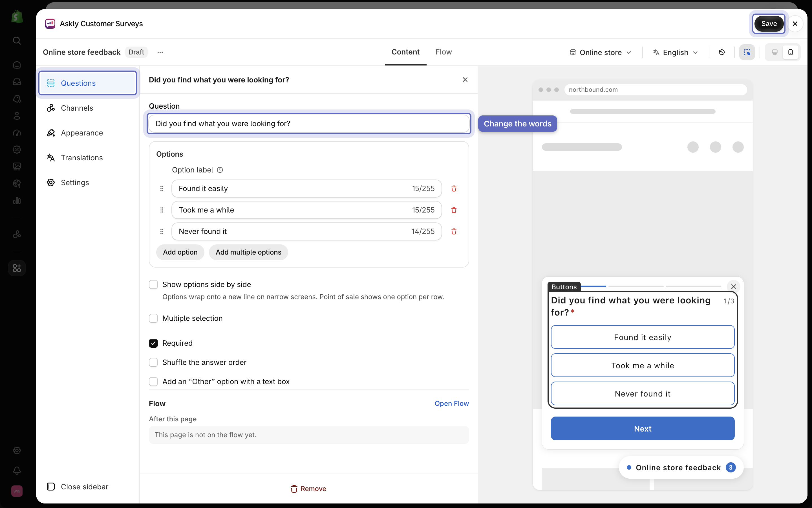The image size is (812, 508).
Task: Open admin settings gear at rail bottom
Action: tap(17, 450)
